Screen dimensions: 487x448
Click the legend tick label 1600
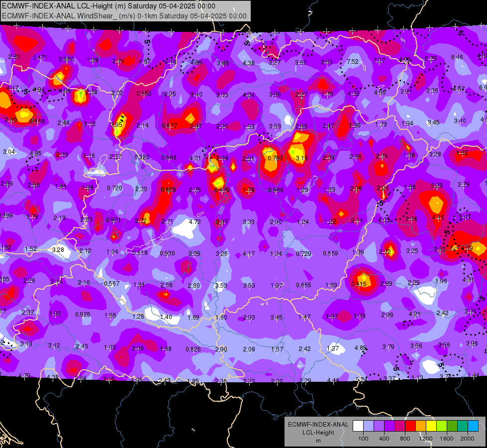447,439
